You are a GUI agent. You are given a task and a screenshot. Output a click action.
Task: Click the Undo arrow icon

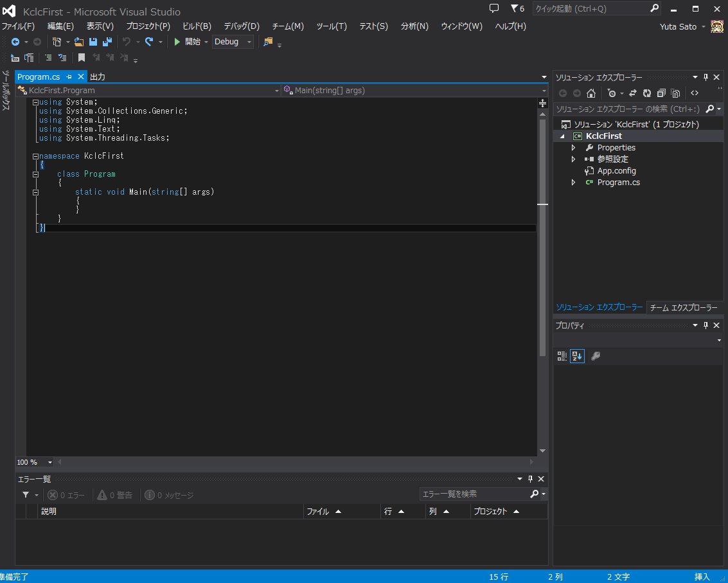[x=127, y=42]
